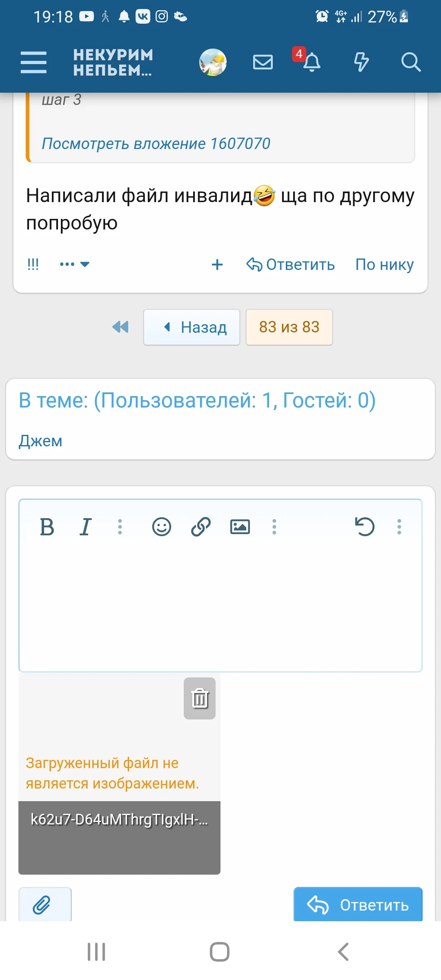
Task: Open notifications bell with 4 alerts
Action: coord(311,62)
